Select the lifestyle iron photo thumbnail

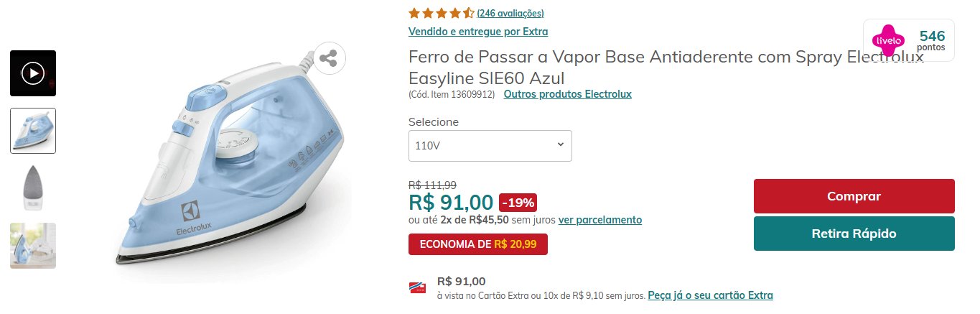point(33,246)
